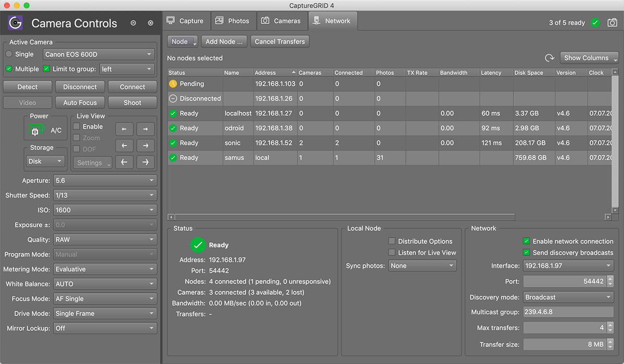Viewport: 624px width, 364px height.
Task: Open the Aperture 5.6 dropdown
Action: tap(105, 180)
